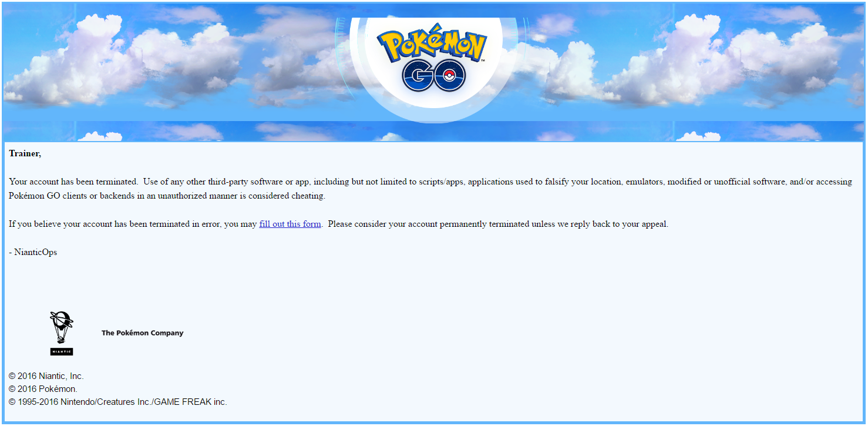Select the 'Trainer,' greeting text
Viewport: 868px width, 426px height.
click(25, 153)
